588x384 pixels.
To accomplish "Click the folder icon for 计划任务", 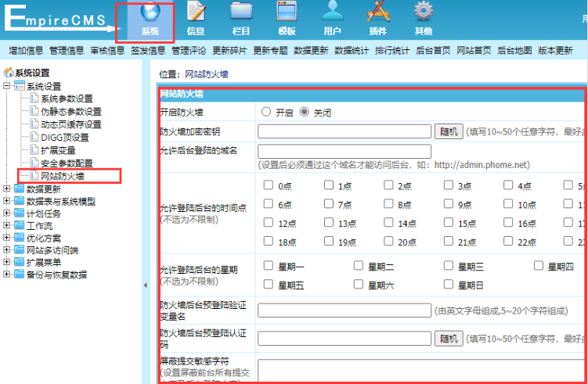I will click(19, 214).
